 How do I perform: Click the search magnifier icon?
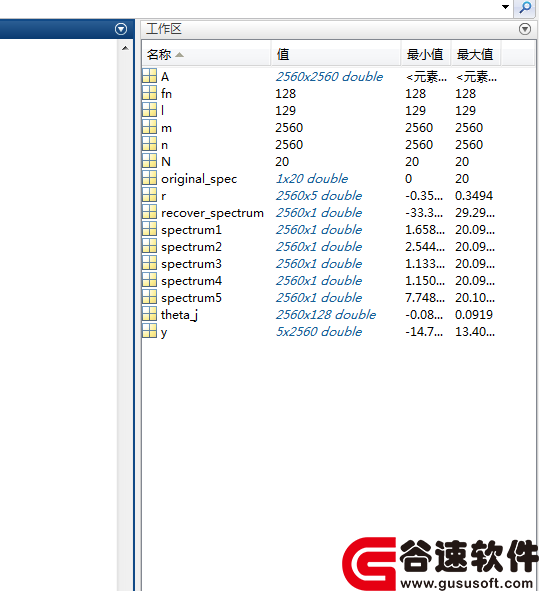525,8
